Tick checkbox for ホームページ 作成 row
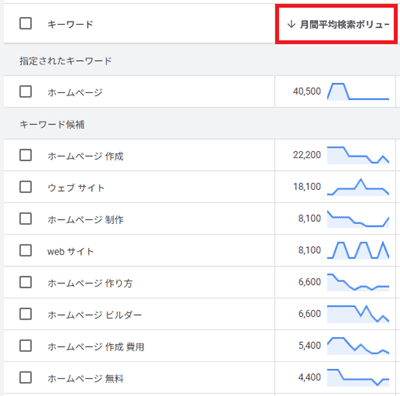Image resolution: width=400 pixels, height=396 pixels. click(x=26, y=155)
